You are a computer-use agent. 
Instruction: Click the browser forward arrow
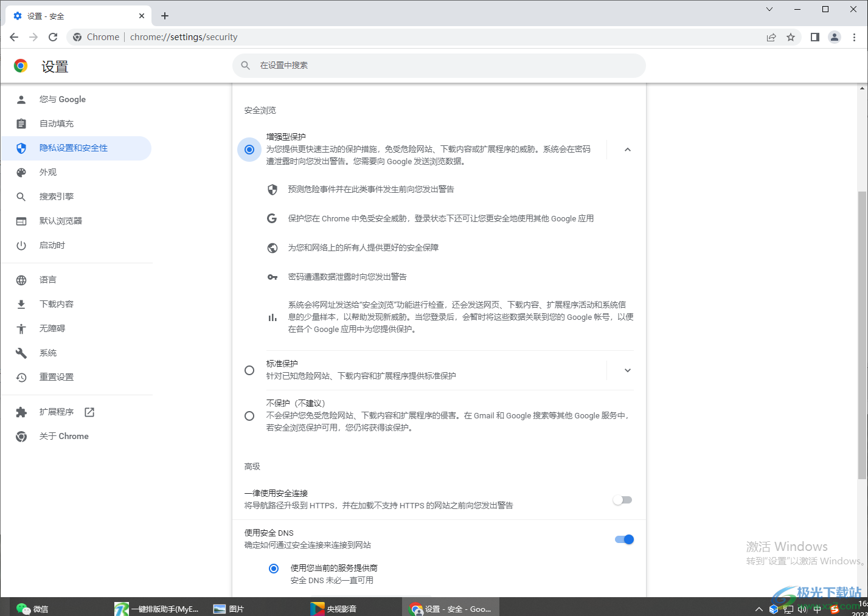point(33,37)
